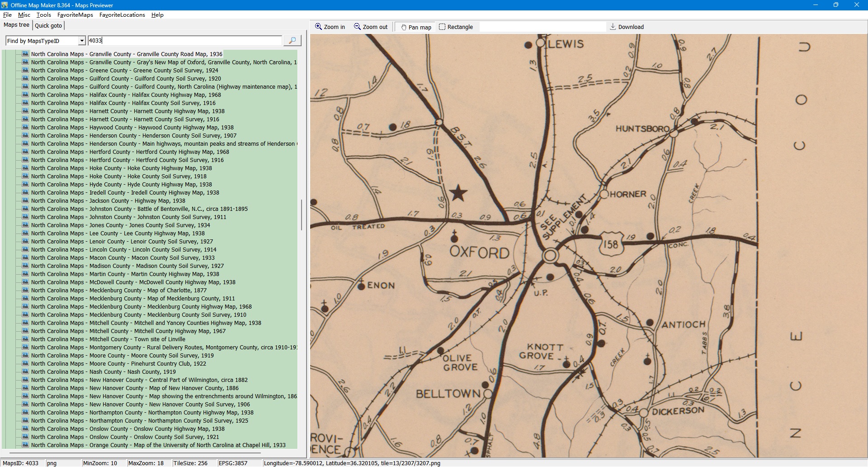
Task: Switch to the Quick goto tab
Action: pyautogui.click(x=48, y=26)
